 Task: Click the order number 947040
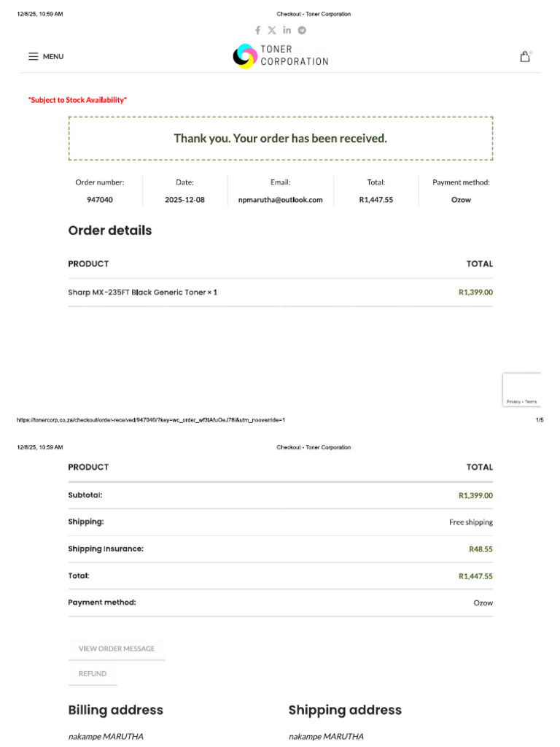point(100,200)
